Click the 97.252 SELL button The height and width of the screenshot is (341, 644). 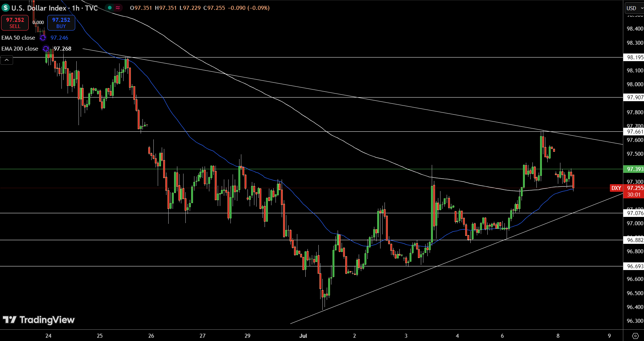tap(15, 23)
